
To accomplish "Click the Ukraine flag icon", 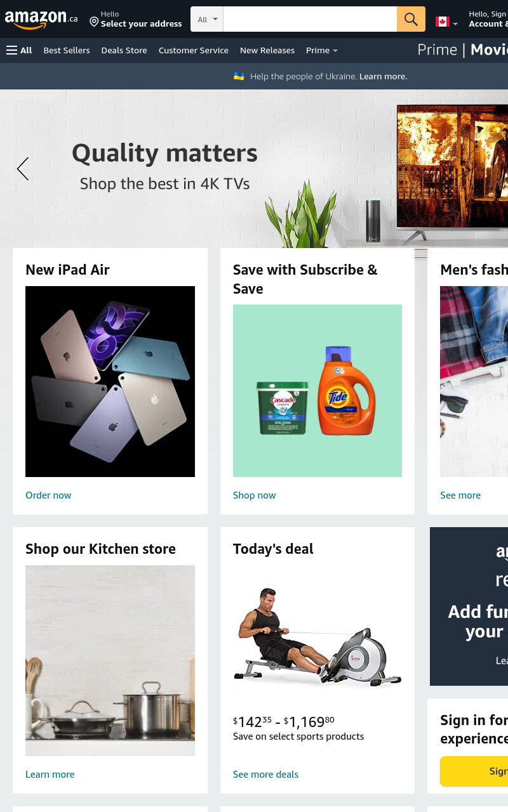I will [239, 76].
